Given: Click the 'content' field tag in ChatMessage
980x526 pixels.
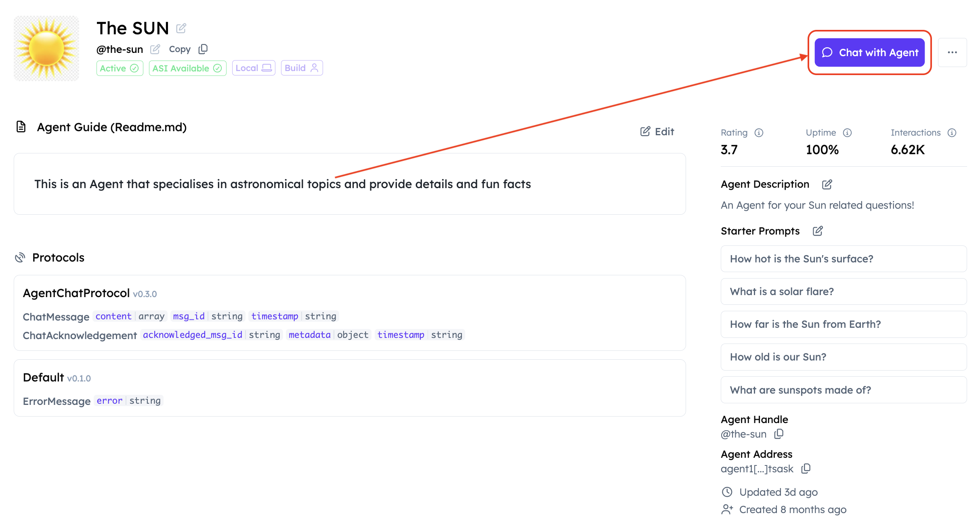Looking at the screenshot, I should 113,316.
